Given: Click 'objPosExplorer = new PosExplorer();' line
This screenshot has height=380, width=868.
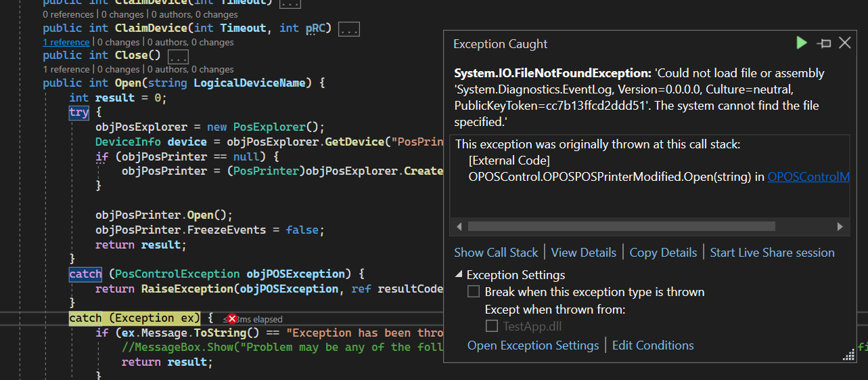Looking at the screenshot, I should coord(210,127).
